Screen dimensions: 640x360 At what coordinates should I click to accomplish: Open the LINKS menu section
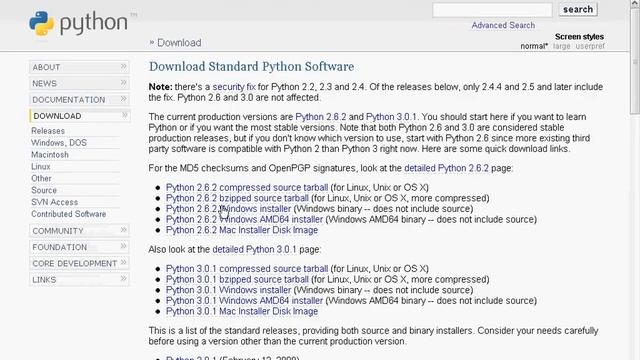click(79, 280)
